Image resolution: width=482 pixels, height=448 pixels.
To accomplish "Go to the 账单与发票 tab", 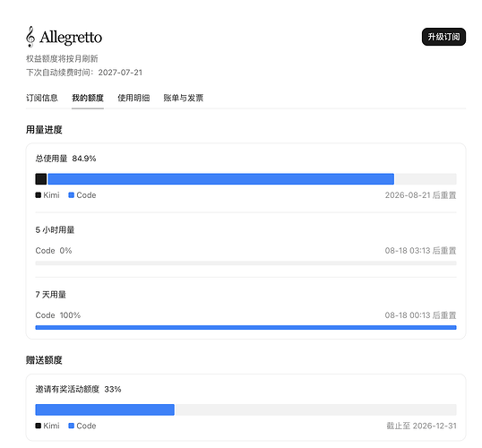I will pyautogui.click(x=184, y=98).
